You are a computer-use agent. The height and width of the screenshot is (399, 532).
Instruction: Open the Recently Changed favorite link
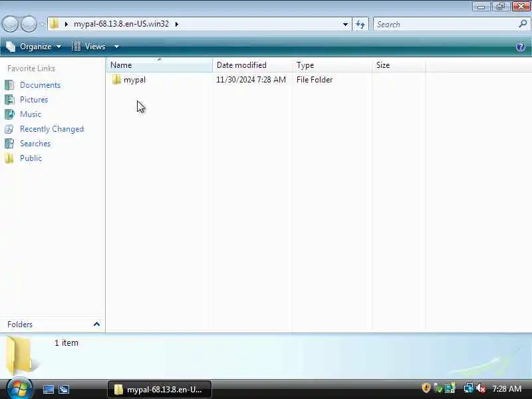coord(52,129)
